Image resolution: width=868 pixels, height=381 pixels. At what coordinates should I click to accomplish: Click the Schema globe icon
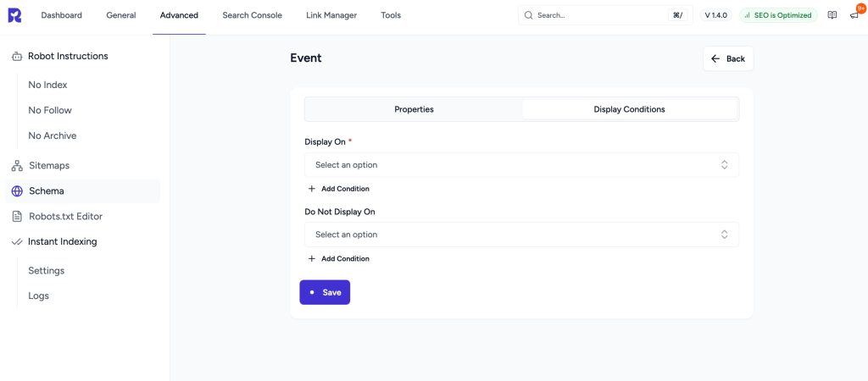tap(17, 191)
